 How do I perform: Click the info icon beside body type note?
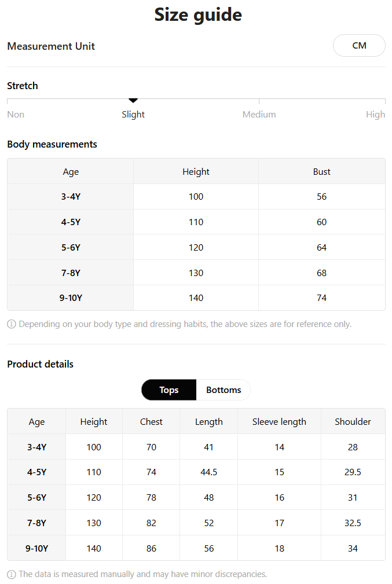pyautogui.click(x=12, y=324)
